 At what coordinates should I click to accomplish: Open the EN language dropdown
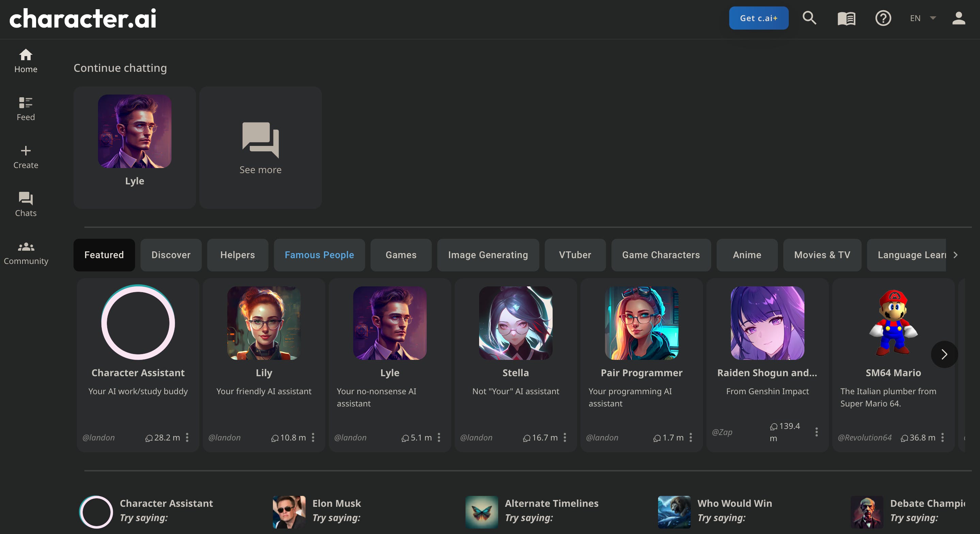tap(922, 18)
